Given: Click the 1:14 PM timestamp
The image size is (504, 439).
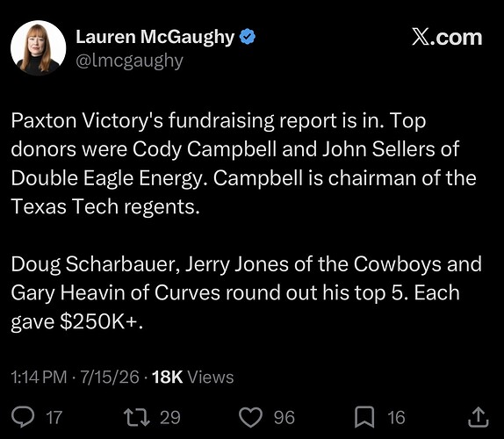Looking at the screenshot, I should [39, 377].
